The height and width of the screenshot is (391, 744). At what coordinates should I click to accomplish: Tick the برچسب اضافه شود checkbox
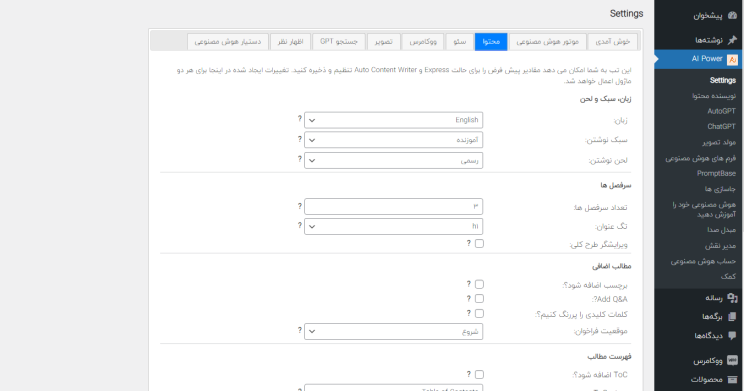pyautogui.click(x=479, y=284)
